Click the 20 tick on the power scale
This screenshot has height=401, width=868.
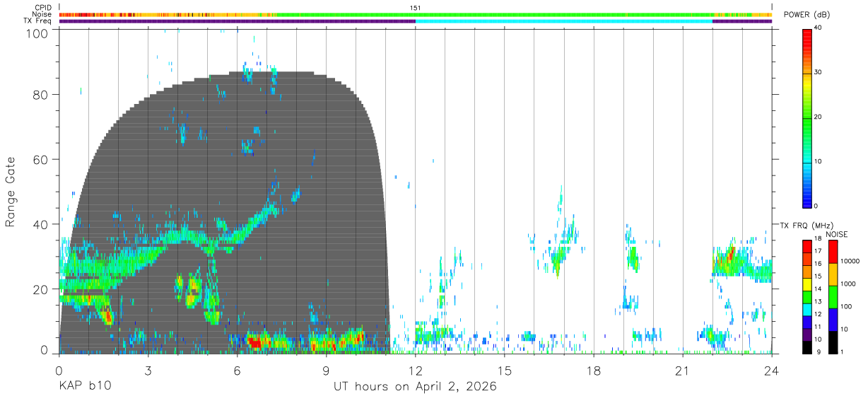(x=819, y=117)
